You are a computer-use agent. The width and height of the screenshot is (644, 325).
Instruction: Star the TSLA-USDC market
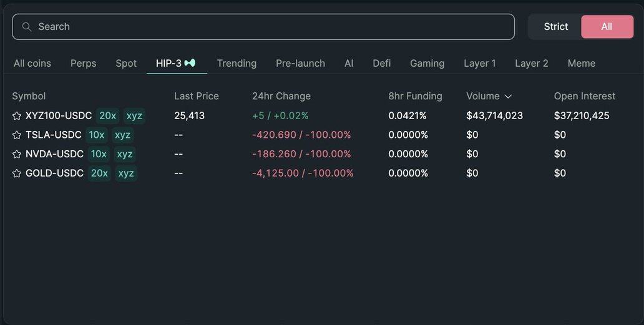pyautogui.click(x=17, y=135)
